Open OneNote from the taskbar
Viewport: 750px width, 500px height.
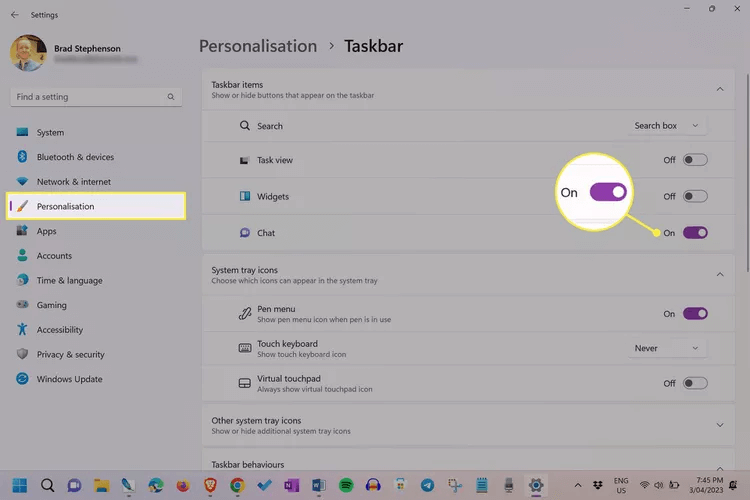[x=291, y=486]
